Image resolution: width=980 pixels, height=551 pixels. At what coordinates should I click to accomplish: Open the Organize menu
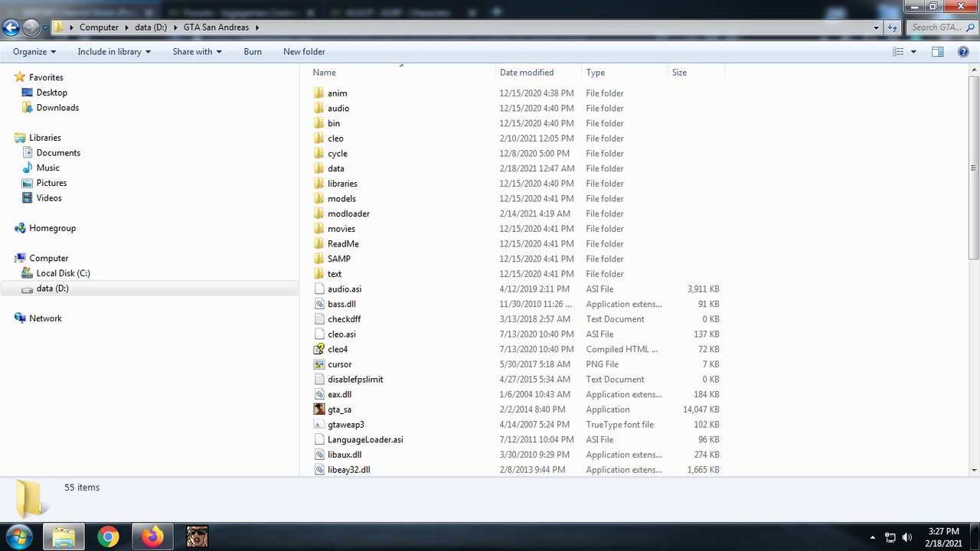pos(34,52)
